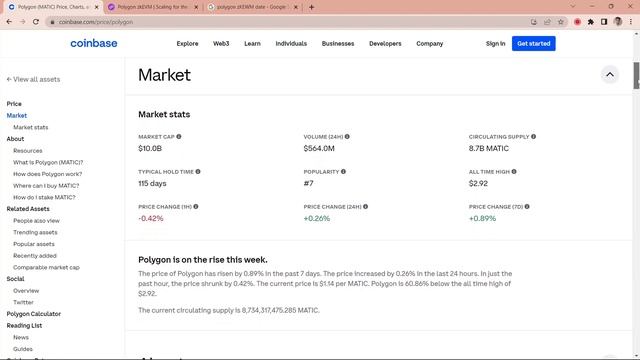Click the Volume (24H) info icon
The width and height of the screenshot is (640, 360).
coord(347,137)
